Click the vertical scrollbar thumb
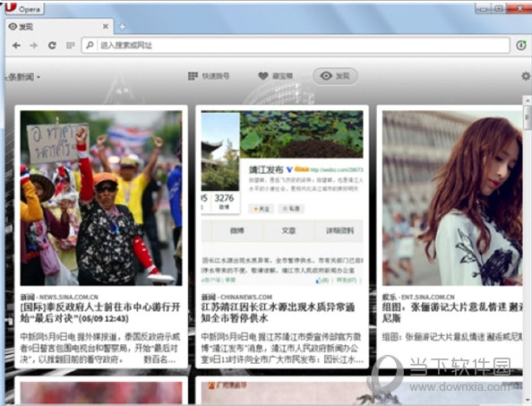This screenshot has width=532, height=406. coord(527,117)
